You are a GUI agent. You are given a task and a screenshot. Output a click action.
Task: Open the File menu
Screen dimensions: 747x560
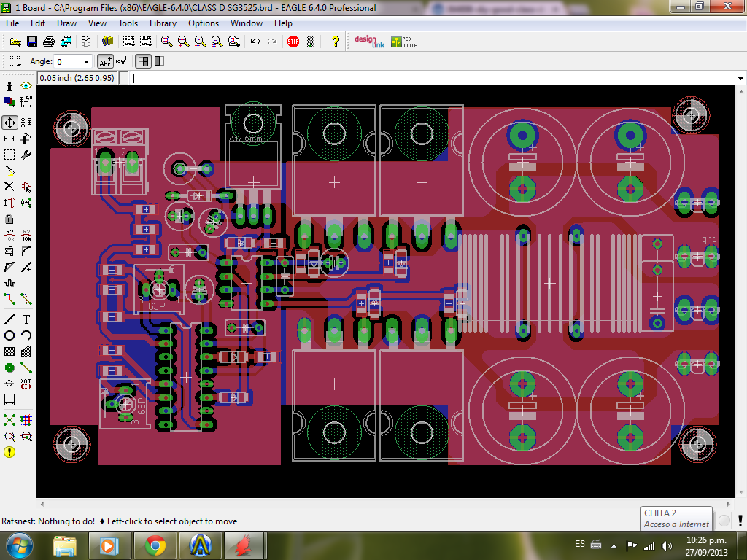coord(12,23)
